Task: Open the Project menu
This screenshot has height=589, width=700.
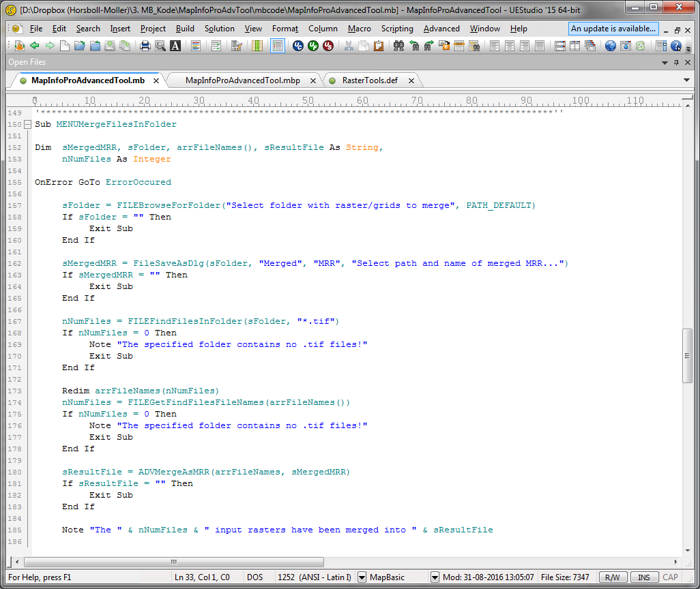Action: (x=153, y=29)
